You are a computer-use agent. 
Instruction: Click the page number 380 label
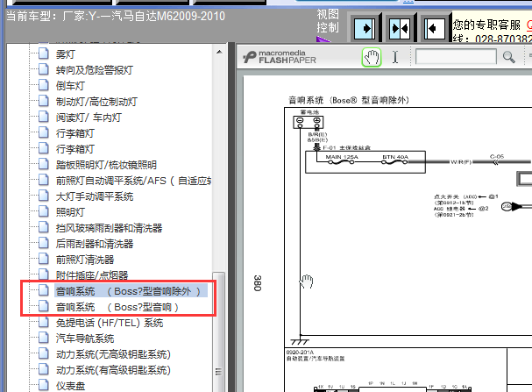(x=257, y=283)
